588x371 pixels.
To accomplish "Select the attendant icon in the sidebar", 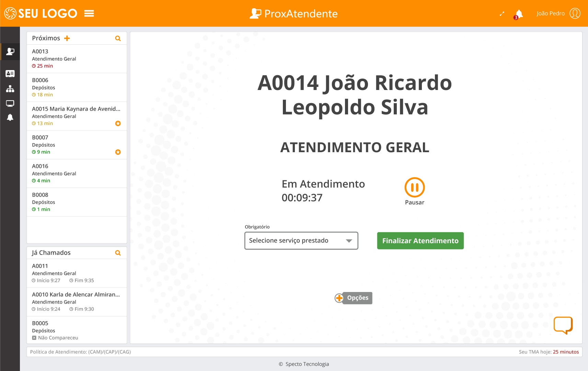I will 10,52.
